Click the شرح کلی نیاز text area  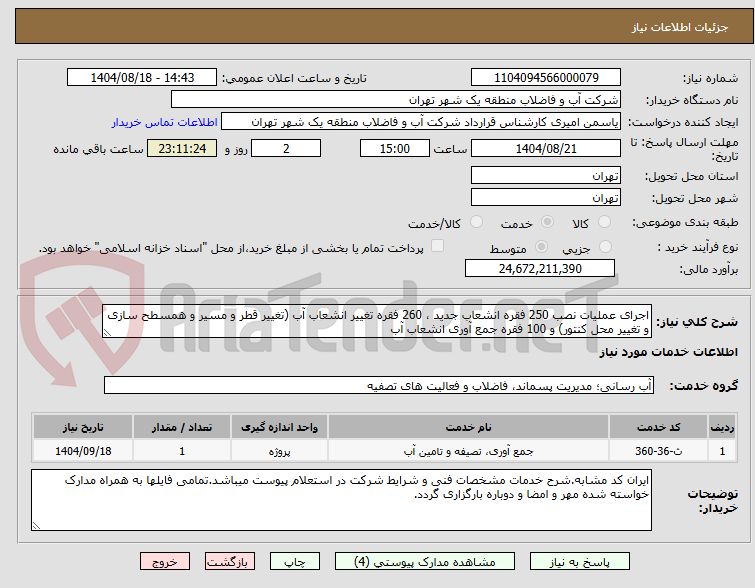[x=377, y=321]
